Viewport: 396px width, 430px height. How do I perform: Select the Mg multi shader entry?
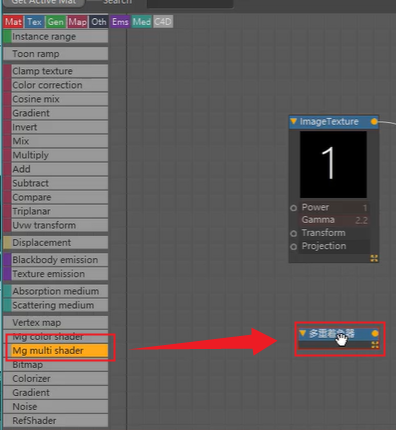pyautogui.click(x=56, y=351)
